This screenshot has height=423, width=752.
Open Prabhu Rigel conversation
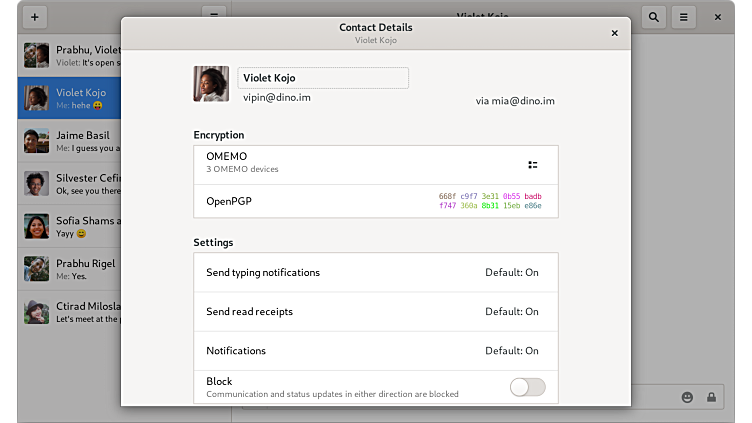pyautogui.click(x=70, y=269)
